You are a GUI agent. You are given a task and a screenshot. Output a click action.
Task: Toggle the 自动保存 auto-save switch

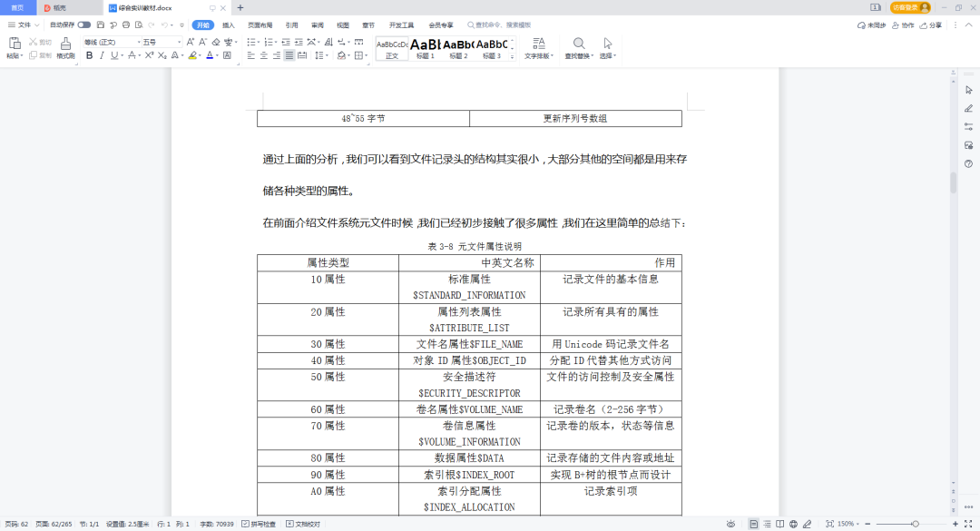tap(83, 25)
